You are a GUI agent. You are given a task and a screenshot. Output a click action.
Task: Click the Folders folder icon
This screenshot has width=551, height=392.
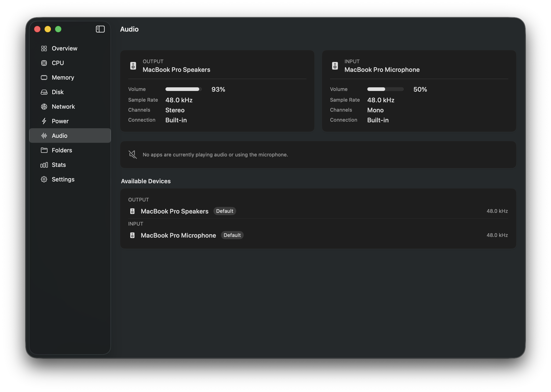tap(44, 150)
